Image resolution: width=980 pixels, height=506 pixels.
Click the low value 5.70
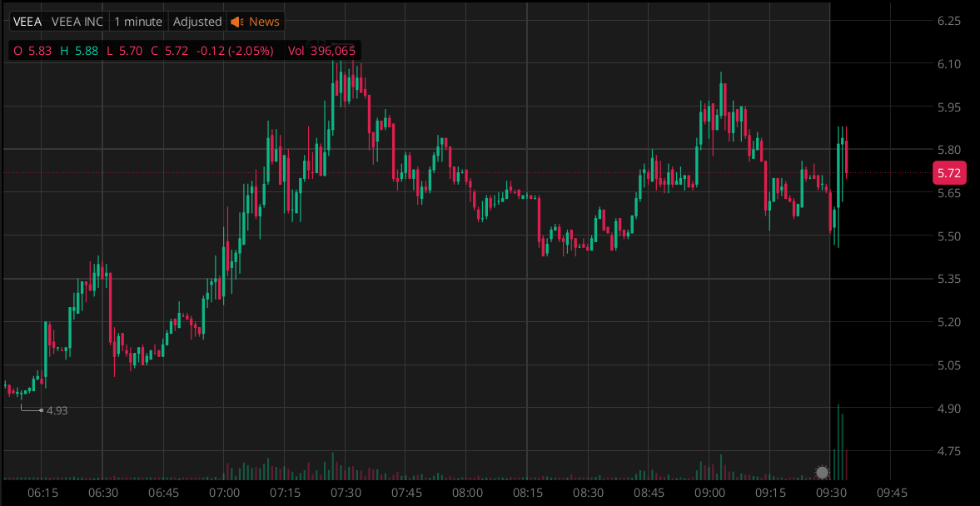131,52
